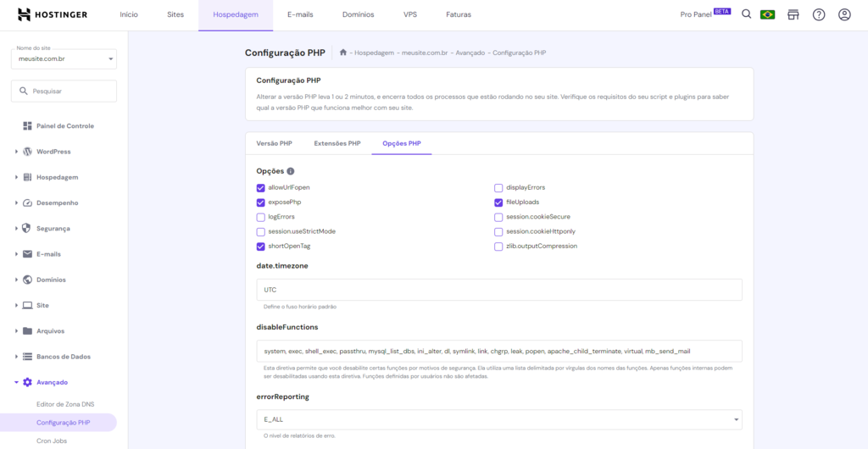The height and width of the screenshot is (449, 868).
Task: Expand the Domínios sidebar section
Action: 17,280
